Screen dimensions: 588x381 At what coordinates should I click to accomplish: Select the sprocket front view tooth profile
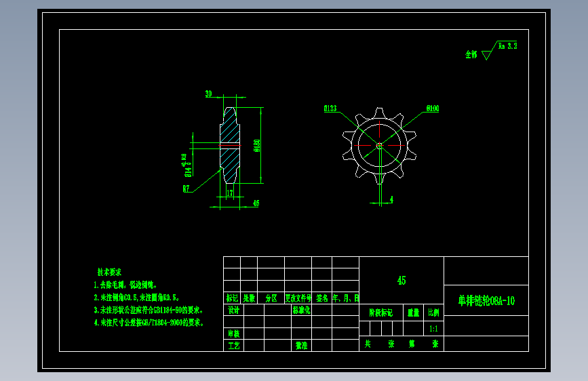click(380, 146)
